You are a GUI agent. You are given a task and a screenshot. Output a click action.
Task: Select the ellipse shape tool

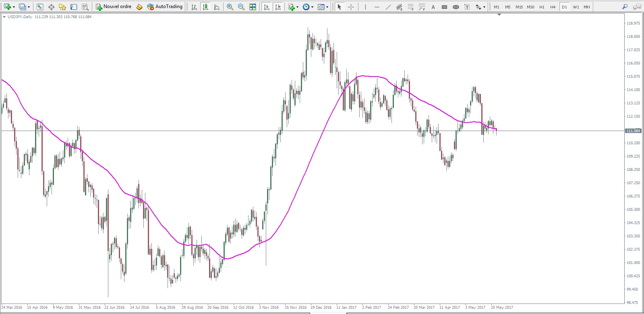[x=456, y=7]
